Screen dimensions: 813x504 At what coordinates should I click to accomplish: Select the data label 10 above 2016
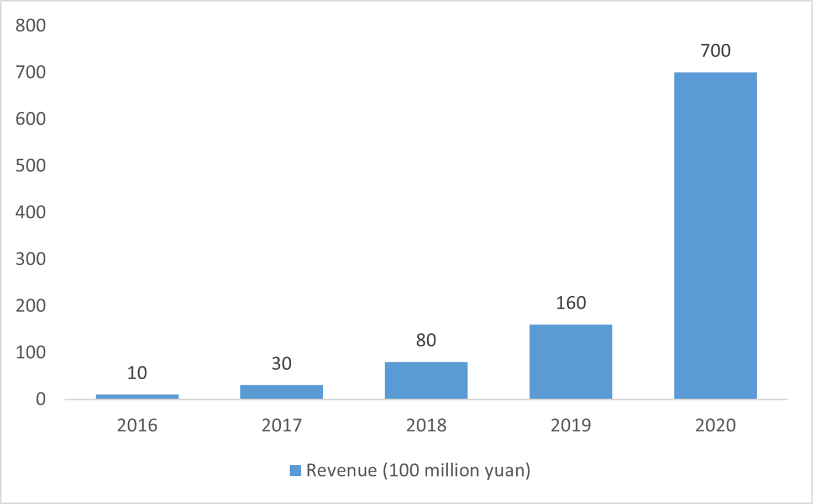pyautogui.click(x=137, y=373)
